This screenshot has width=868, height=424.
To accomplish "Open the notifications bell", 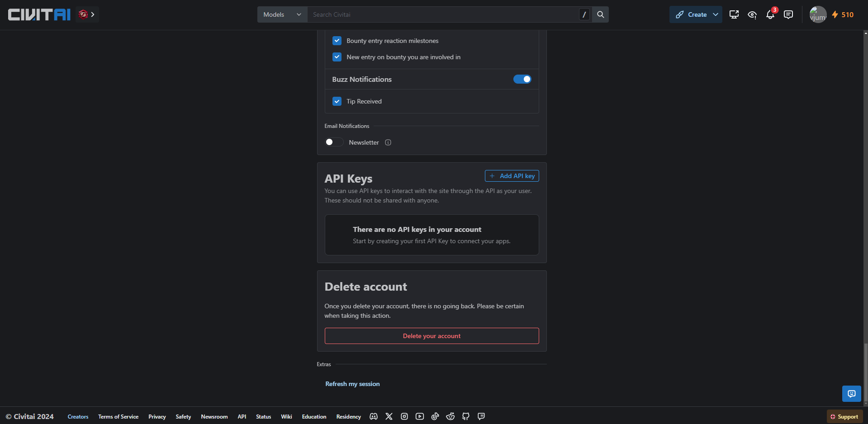I will tap(770, 15).
